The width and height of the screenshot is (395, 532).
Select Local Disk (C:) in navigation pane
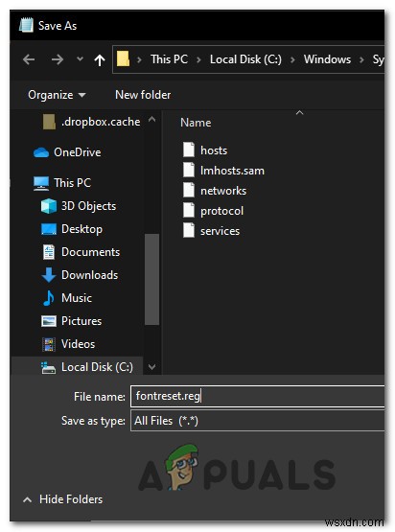(x=97, y=367)
